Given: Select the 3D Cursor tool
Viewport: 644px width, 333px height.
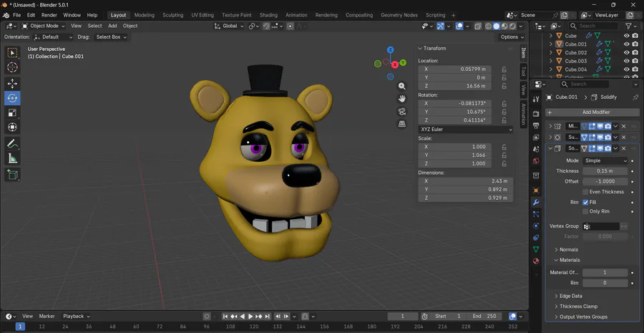Looking at the screenshot, I should [x=12, y=67].
